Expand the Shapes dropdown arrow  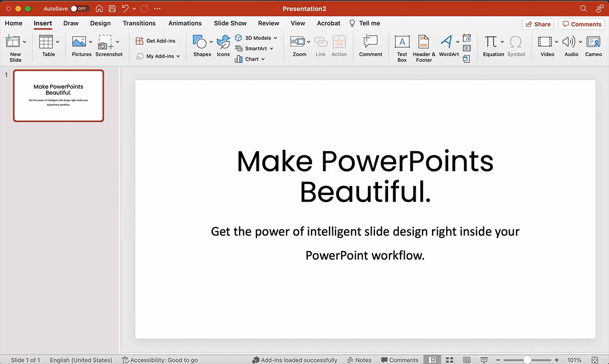(x=211, y=42)
